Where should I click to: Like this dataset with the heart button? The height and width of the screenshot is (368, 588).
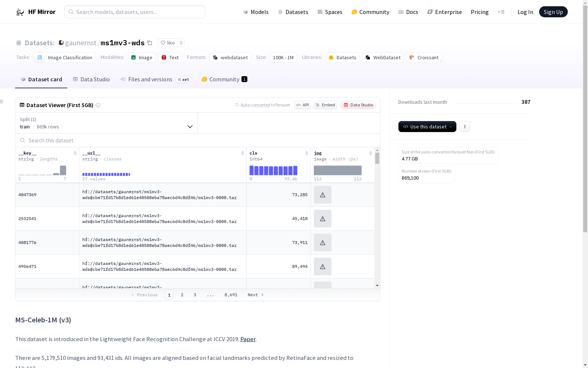pyautogui.click(x=168, y=43)
